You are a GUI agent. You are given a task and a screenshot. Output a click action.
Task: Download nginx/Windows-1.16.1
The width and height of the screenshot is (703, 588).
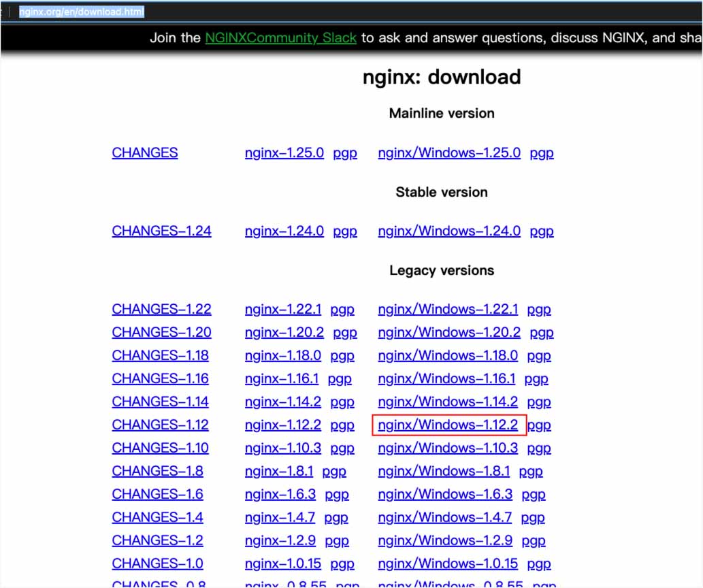pyautogui.click(x=446, y=378)
